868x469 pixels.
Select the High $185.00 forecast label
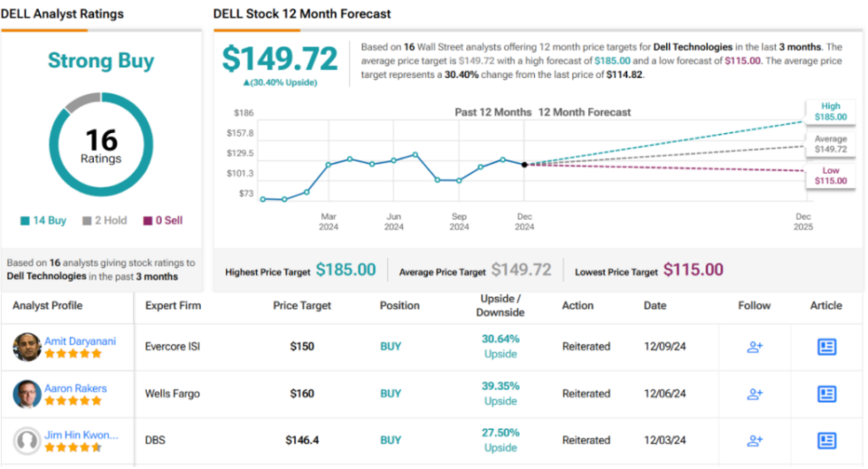830,111
